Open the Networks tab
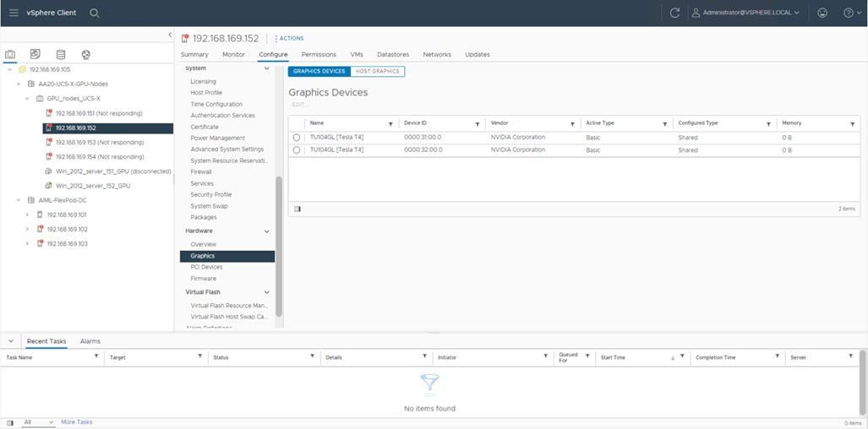Viewport: 868px width, 429px height. pyautogui.click(x=437, y=55)
